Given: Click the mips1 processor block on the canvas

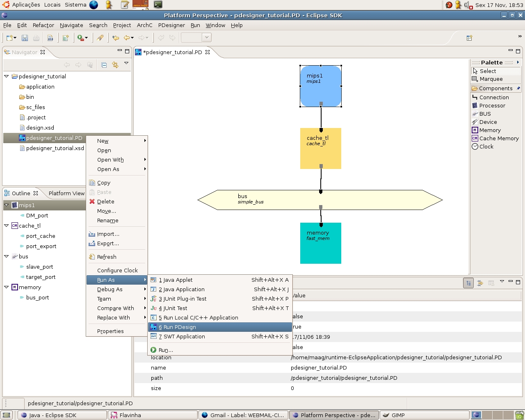Looking at the screenshot, I should 321,86.
